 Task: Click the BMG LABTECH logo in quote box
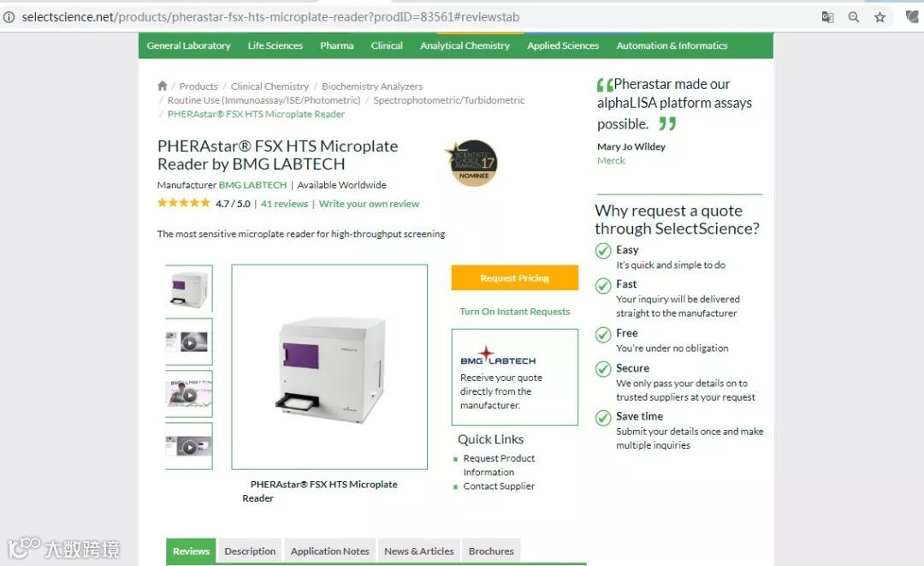click(x=498, y=355)
